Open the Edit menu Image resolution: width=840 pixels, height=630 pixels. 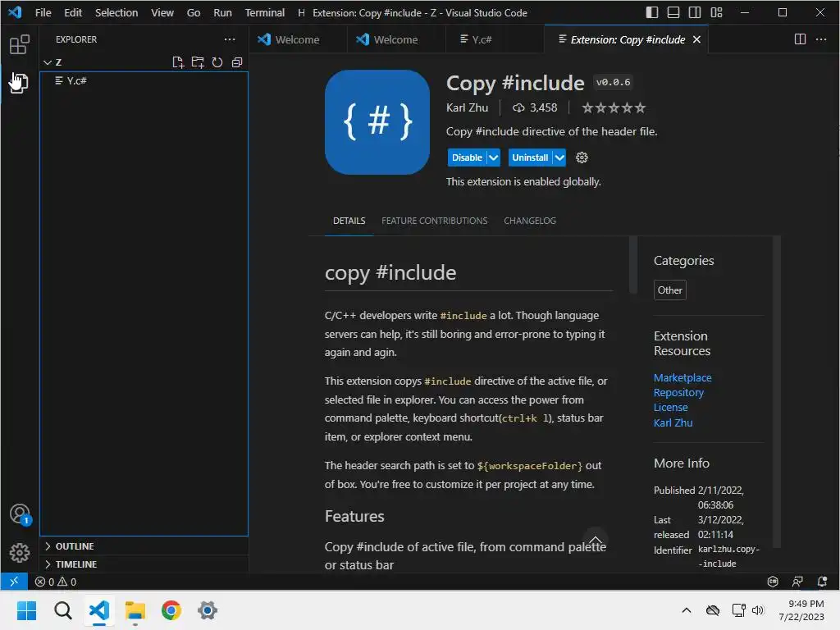point(73,12)
